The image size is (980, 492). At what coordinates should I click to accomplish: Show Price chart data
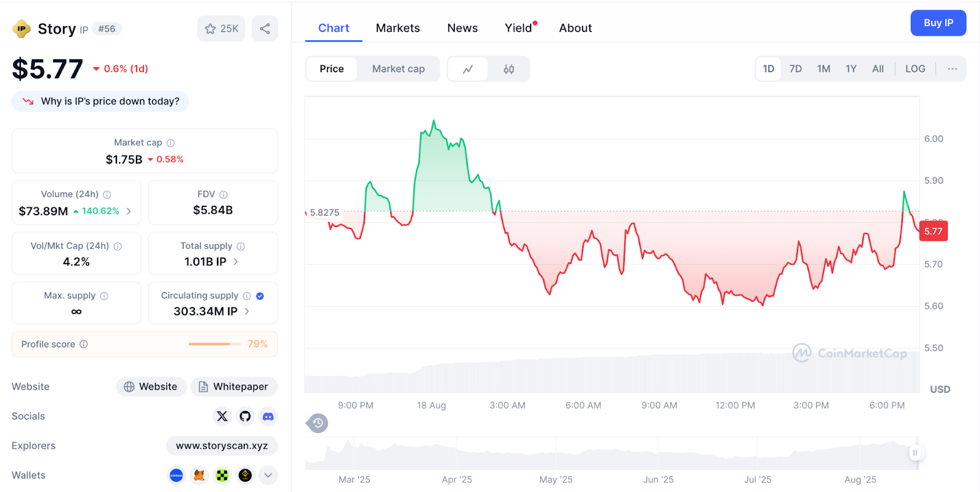pyautogui.click(x=331, y=69)
